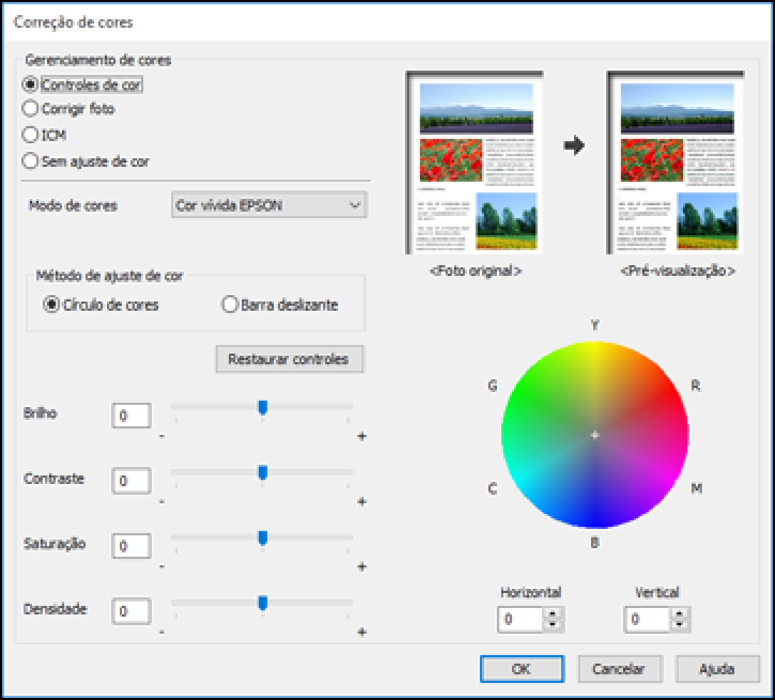Click the minus sign of the Densidade slider
This screenshot has height=700, width=775.
[162, 632]
